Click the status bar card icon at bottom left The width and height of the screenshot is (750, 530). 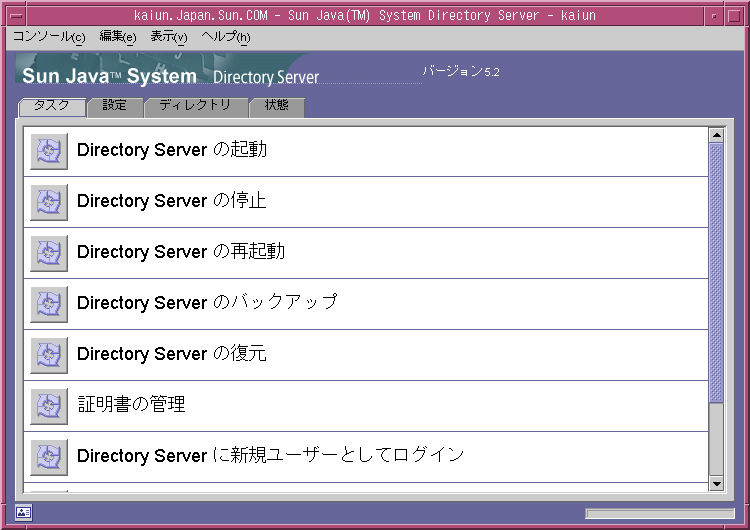[x=23, y=512]
